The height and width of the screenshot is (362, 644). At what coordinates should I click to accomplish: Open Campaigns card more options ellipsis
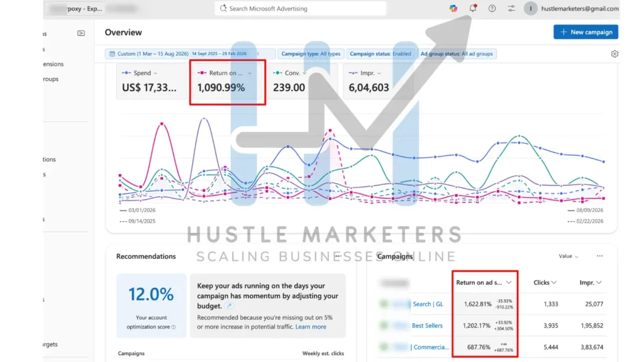tap(599, 256)
